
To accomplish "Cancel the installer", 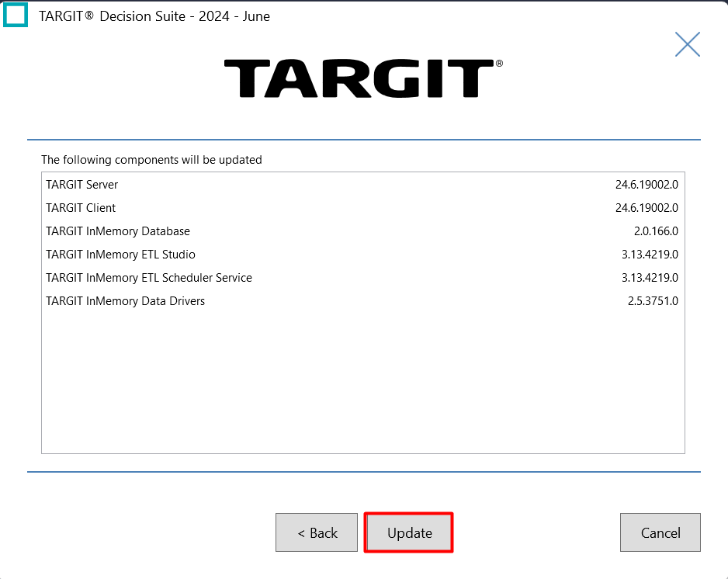I will tap(660, 532).
